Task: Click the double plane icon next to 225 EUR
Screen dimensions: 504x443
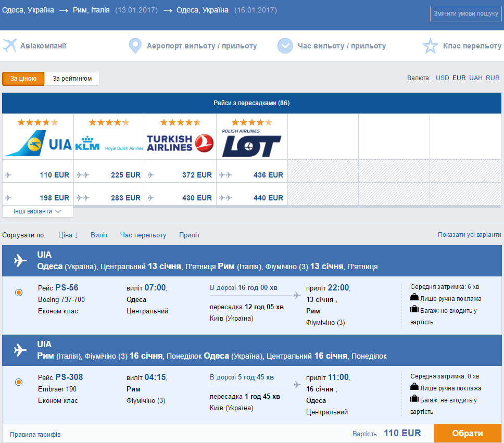Action: tap(83, 175)
